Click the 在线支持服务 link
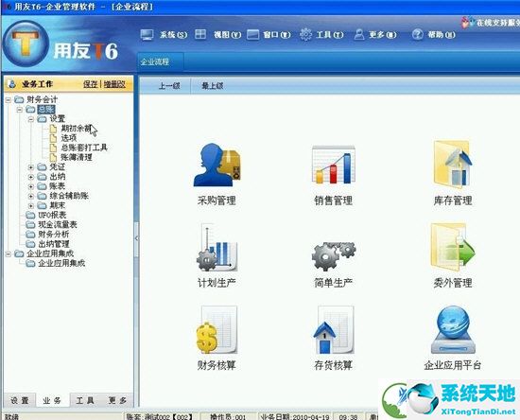The width and height of the screenshot is (520, 420). point(498,23)
